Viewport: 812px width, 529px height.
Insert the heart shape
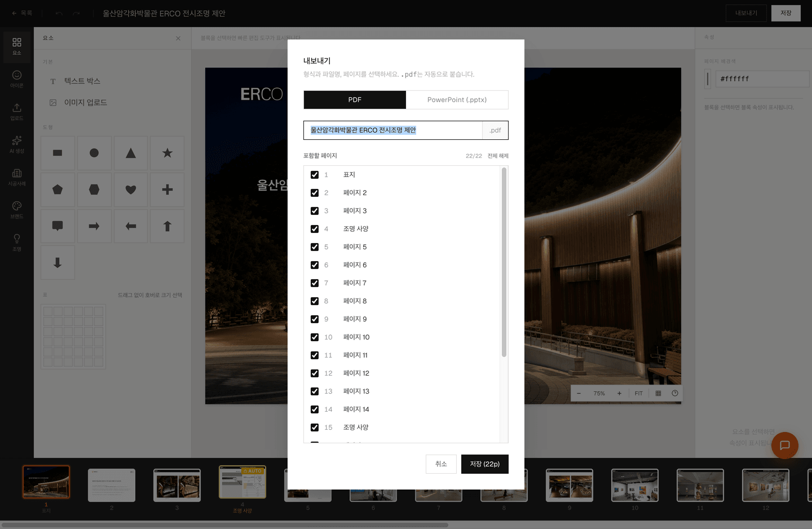(131, 189)
